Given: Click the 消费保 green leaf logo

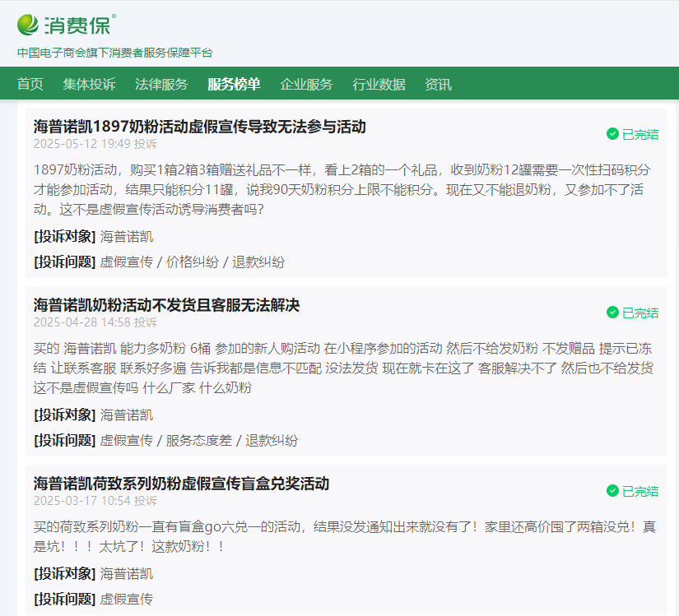Looking at the screenshot, I should [28, 25].
